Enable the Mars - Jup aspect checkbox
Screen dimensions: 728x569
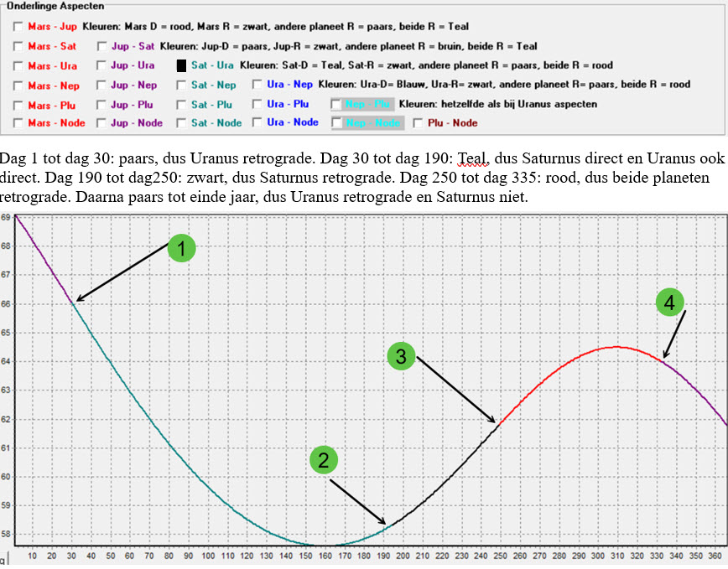[18, 27]
